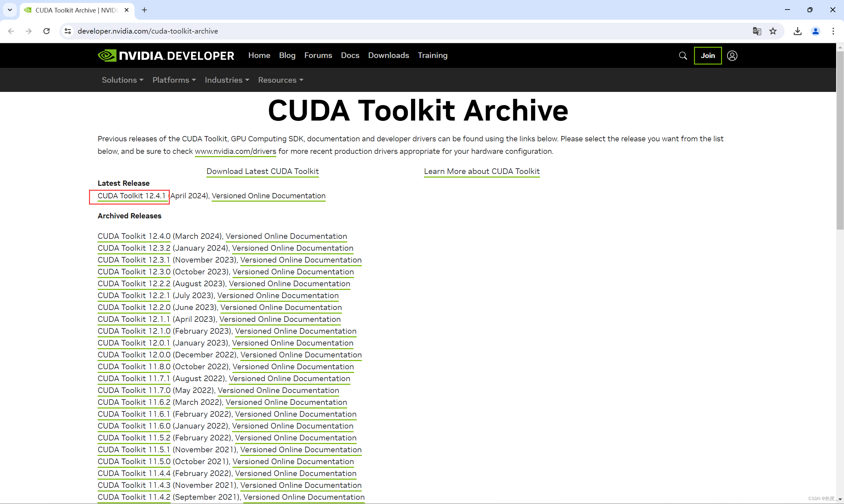Expand the Solutions dropdown menu
This screenshot has width=844, height=504.
tap(122, 80)
